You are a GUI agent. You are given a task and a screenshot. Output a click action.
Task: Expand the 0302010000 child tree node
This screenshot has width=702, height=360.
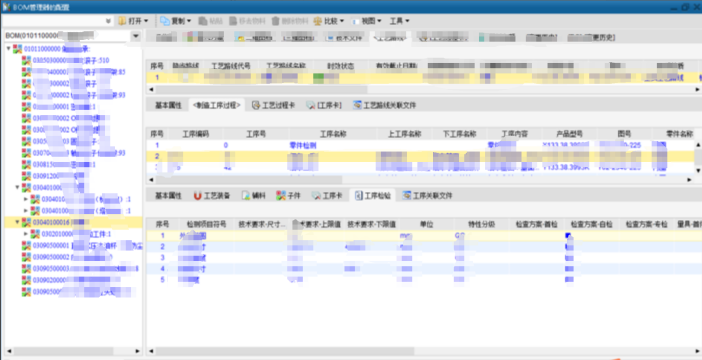tap(26, 234)
